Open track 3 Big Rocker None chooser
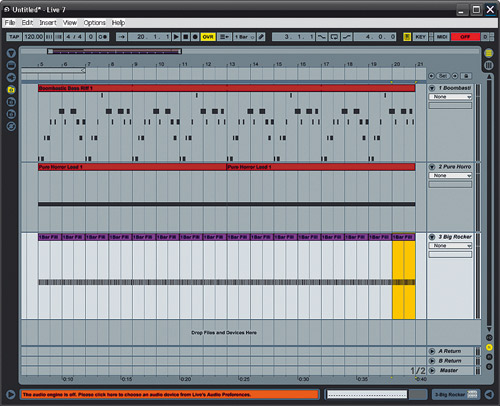The height and width of the screenshot is (406, 500). (450, 246)
